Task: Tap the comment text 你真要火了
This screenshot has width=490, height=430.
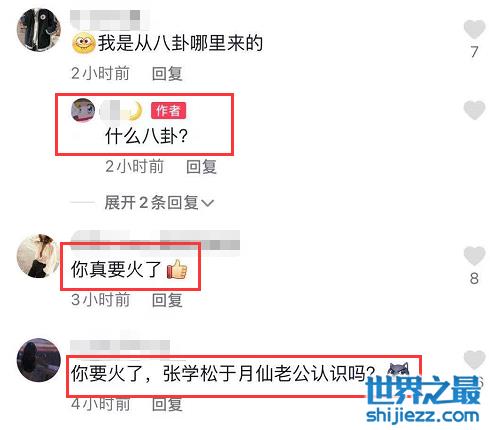Action: tap(116, 269)
